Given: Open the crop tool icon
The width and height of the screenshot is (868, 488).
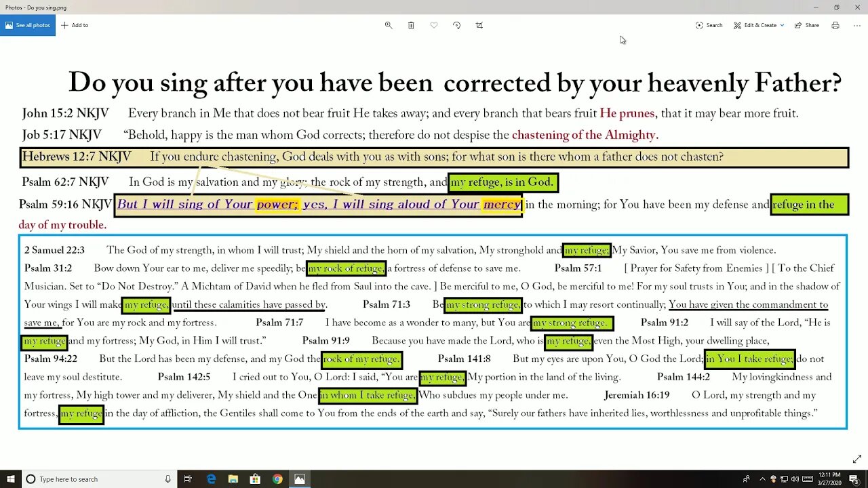Looking at the screenshot, I should click(x=479, y=25).
